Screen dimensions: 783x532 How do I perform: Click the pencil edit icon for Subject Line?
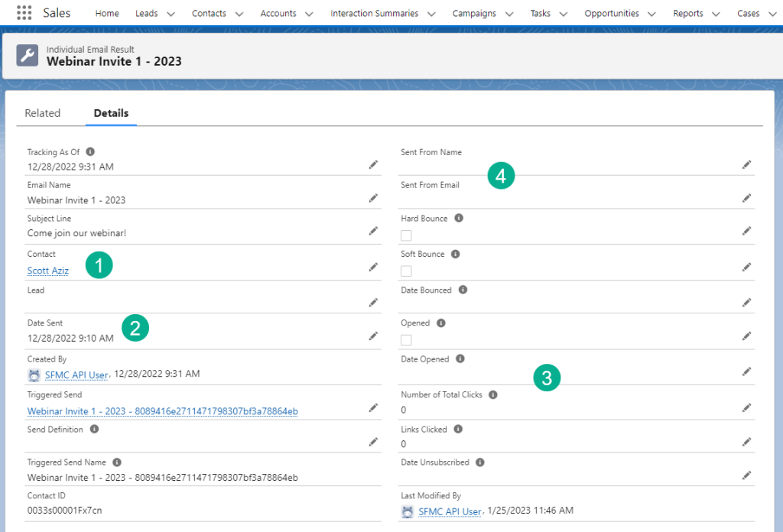[373, 231]
